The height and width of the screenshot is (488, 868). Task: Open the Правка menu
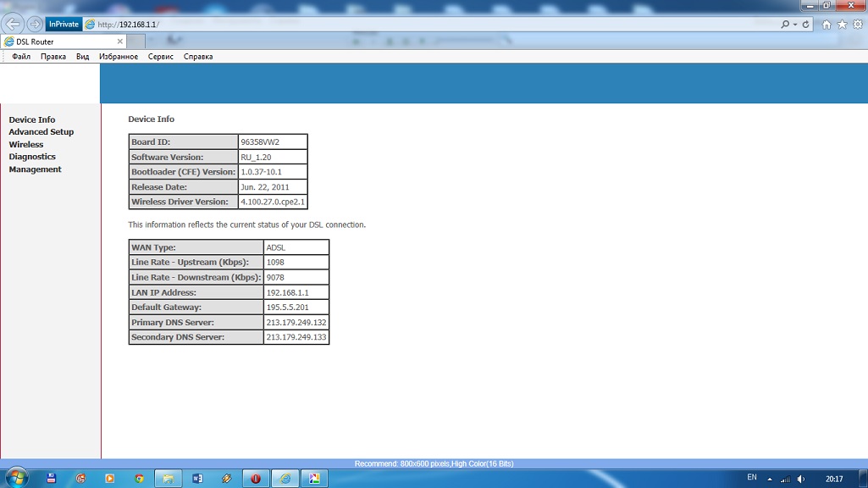pyautogui.click(x=53, y=57)
